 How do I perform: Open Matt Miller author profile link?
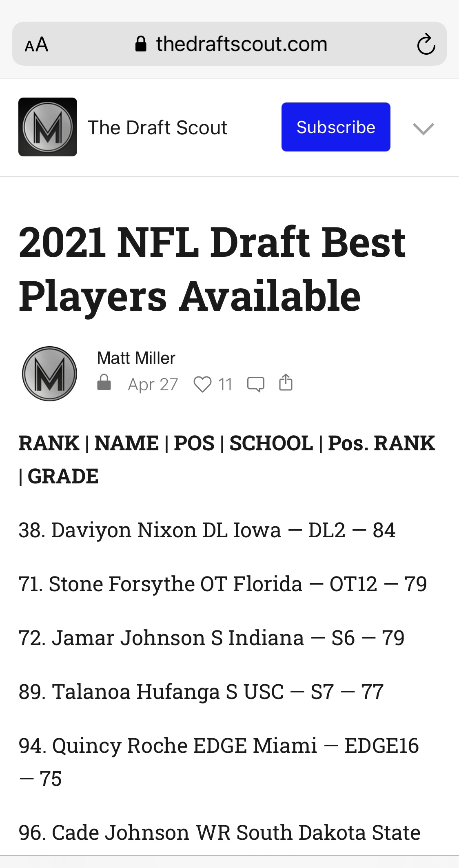click(136, 358)
